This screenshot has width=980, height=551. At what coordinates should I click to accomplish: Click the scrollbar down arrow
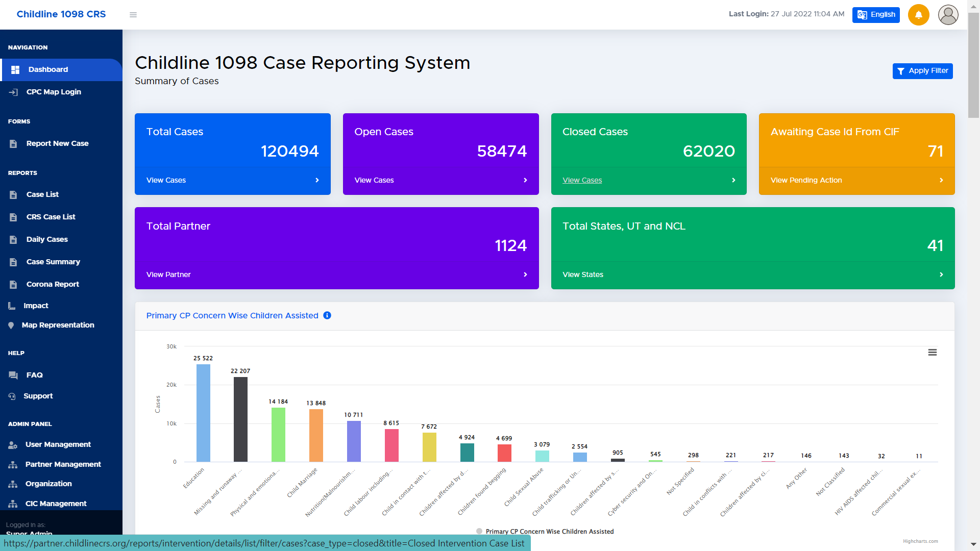973,545
